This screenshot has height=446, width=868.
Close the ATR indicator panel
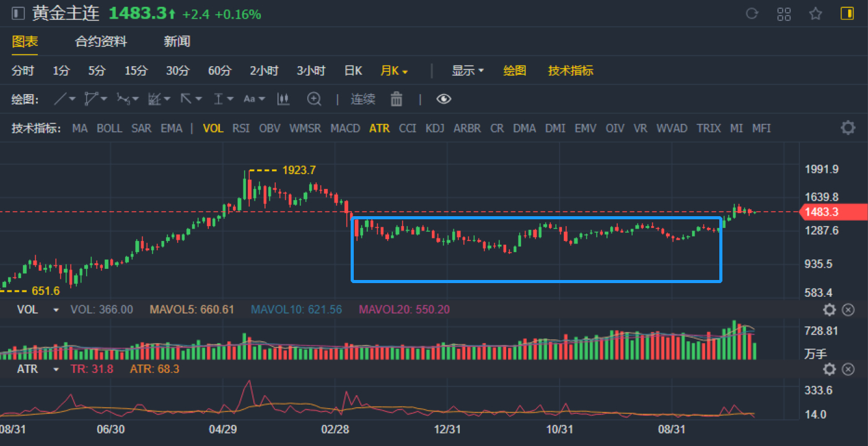[x=849, y=370]
